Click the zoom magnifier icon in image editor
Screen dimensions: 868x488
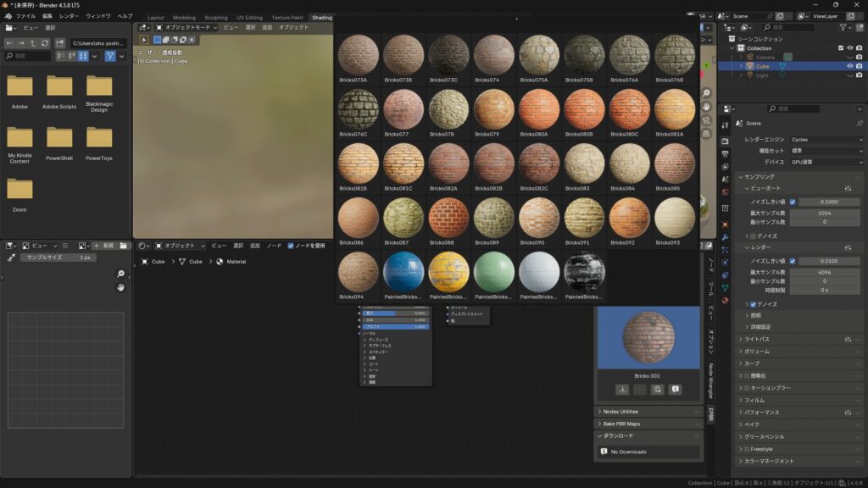[121, 274]
